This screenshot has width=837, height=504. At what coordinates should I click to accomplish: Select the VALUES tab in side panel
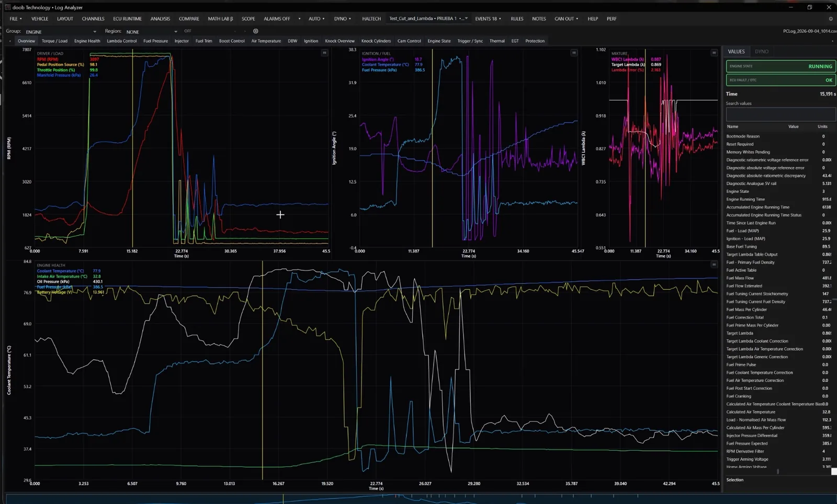click(x=736, y=51)
